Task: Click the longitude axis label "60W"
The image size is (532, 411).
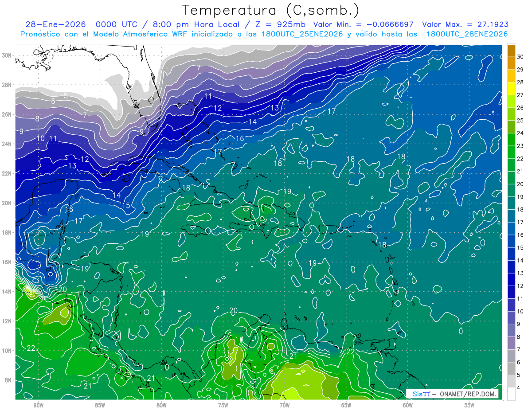Action: [x=408, y=406]
